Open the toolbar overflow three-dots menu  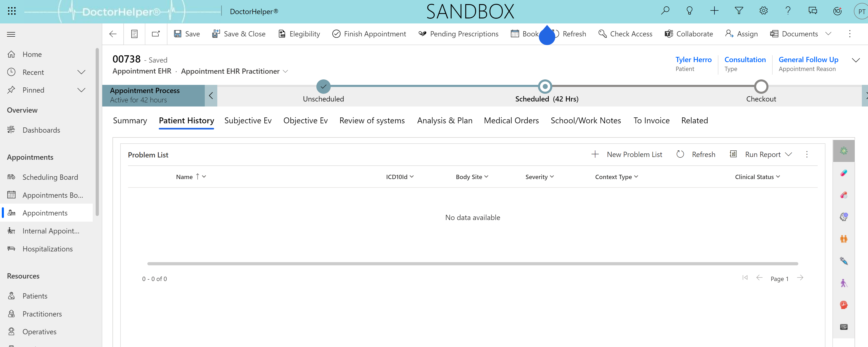850,34
